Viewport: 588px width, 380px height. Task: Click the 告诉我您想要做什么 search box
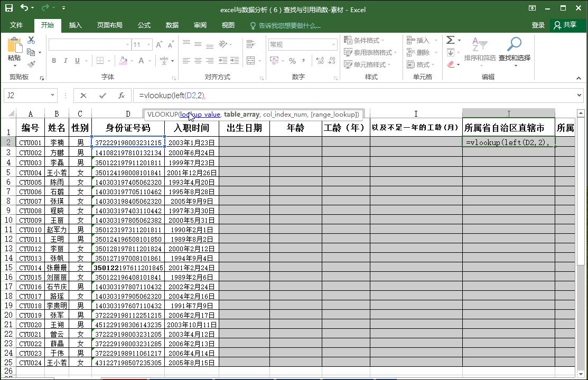pos(285,25)
